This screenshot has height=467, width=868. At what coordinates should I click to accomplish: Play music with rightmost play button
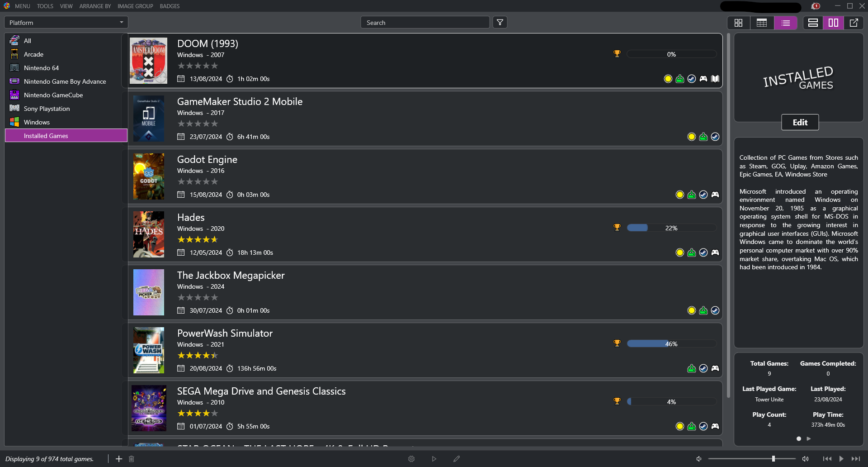point(841,459)
